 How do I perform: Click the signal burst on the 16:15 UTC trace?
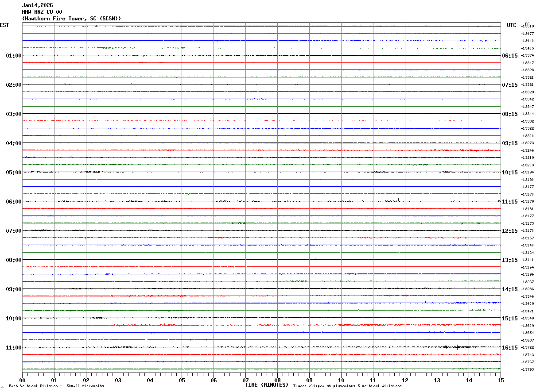(x=456, y=347)
